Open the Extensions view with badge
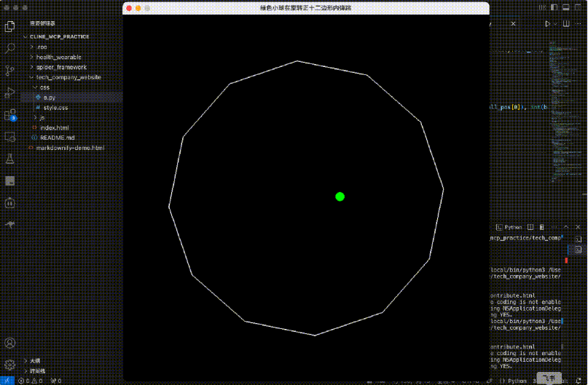 click(10, 114)
